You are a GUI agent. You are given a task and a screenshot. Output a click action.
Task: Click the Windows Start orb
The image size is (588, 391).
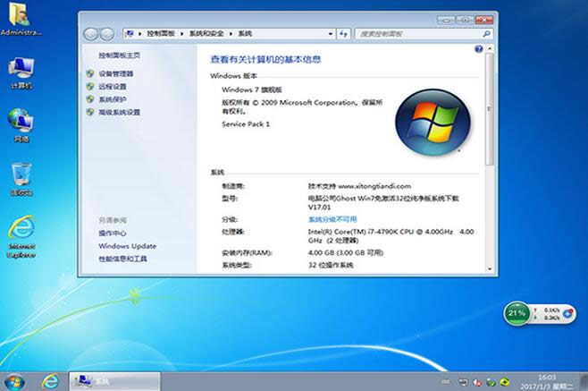coord(15,379)
